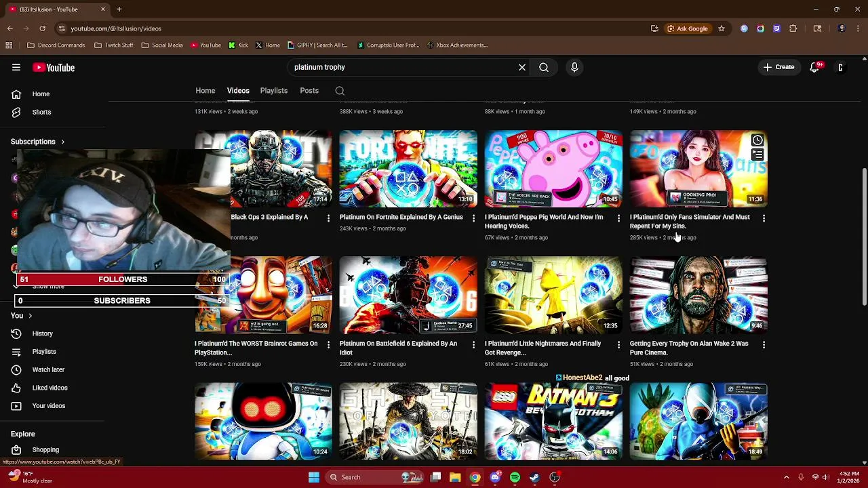
Task: Open Shorts in the sidebar
Action: tap(41, 112)
